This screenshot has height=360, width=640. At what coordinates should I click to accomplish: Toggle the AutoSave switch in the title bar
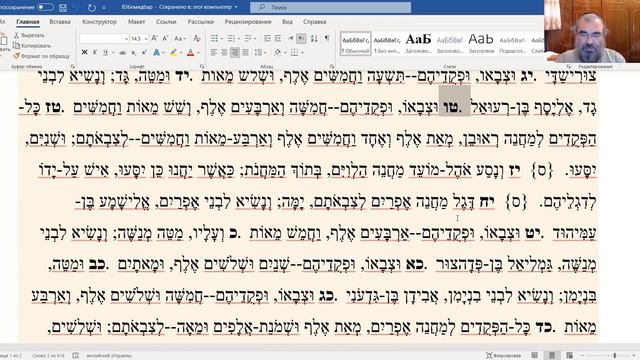click(x=45, y=7)
